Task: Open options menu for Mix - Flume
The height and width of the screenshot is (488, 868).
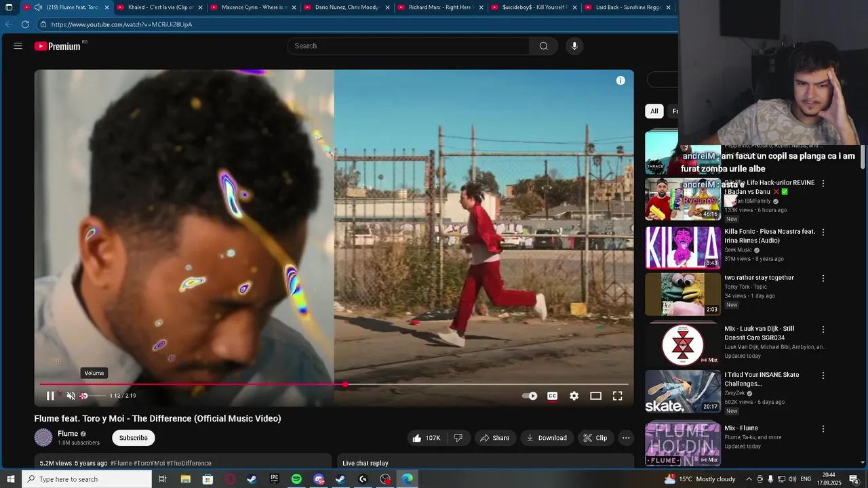Action: click(823, 429)
